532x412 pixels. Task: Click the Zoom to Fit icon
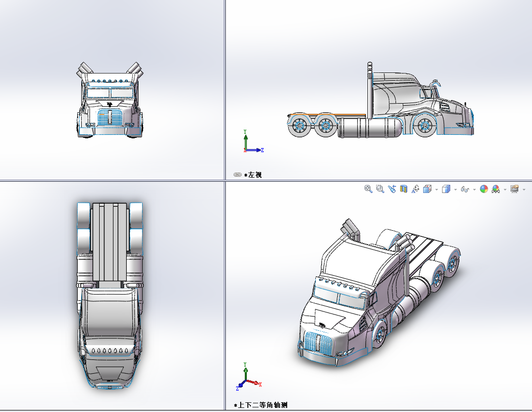(x=368, y=189)
